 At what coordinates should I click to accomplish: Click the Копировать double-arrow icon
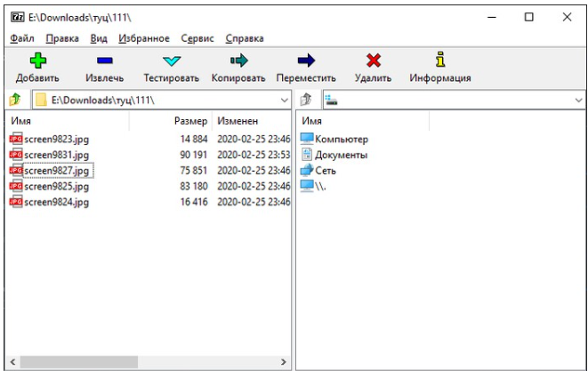click(x=238, y=60)
